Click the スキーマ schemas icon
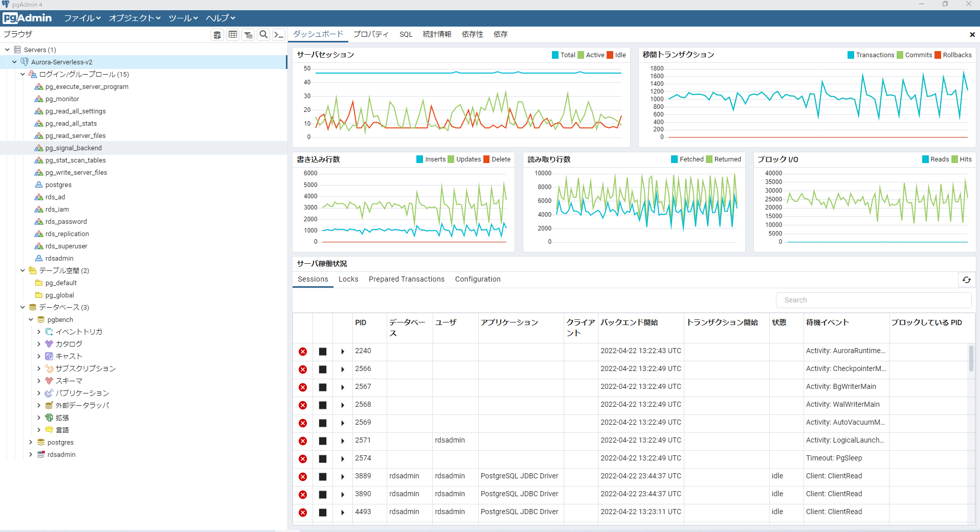This screenshot has height=532, width=980. (x=49, y=381)
